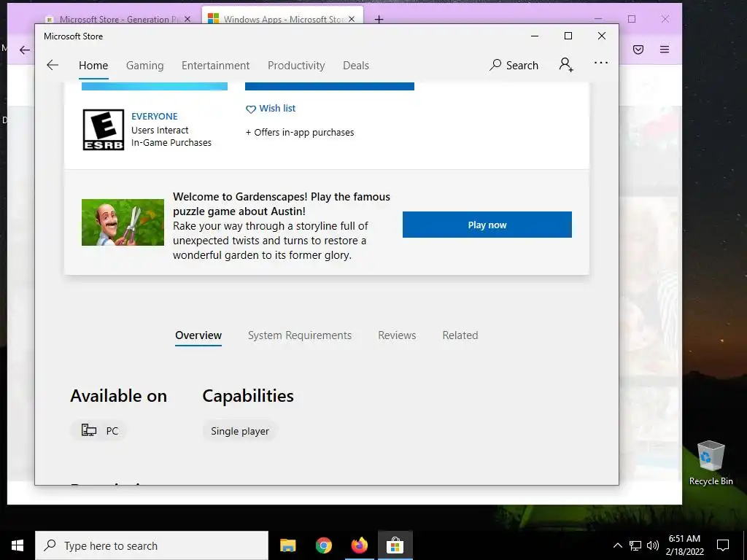Open the Productivity tab
747x560 pixels.
pos(296,66)
